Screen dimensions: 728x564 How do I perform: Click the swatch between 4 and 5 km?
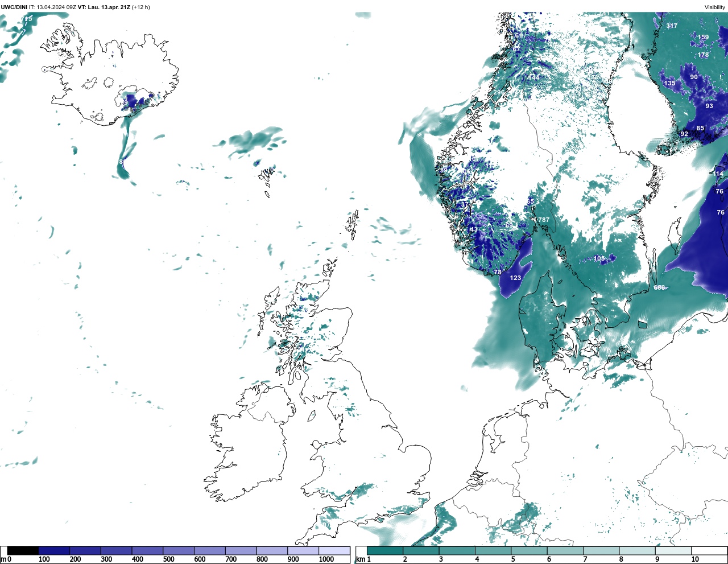(493, 550)
